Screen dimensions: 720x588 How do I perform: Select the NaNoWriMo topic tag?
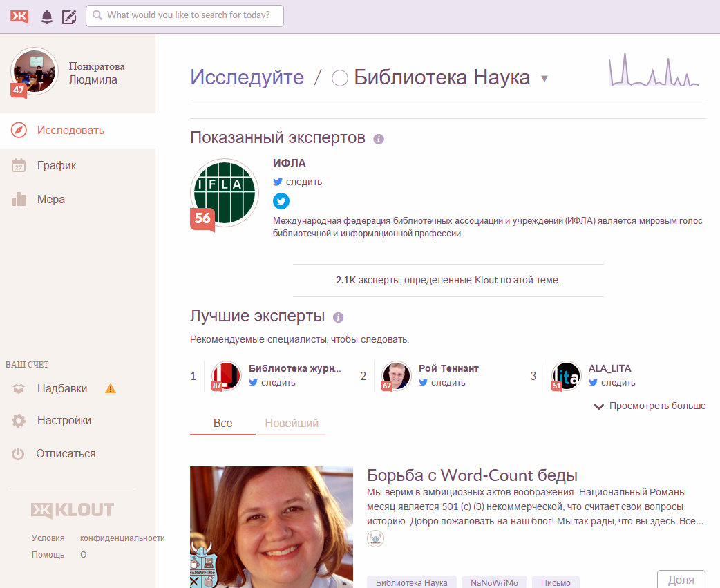pos(494,582)
